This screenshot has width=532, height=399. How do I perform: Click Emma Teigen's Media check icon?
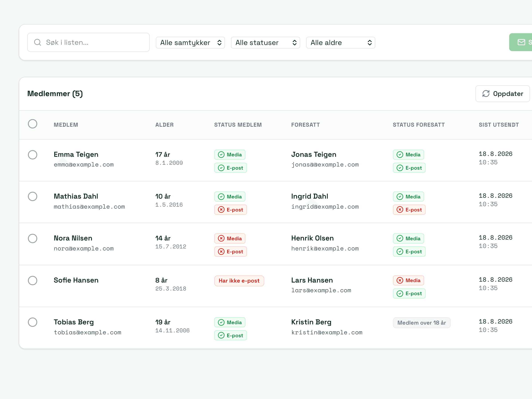tap(221, 155)
